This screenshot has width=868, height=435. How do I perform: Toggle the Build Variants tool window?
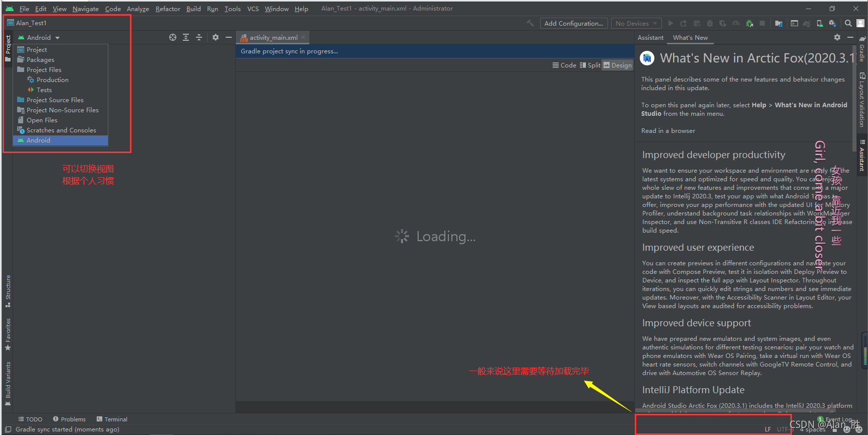(8, 383)
